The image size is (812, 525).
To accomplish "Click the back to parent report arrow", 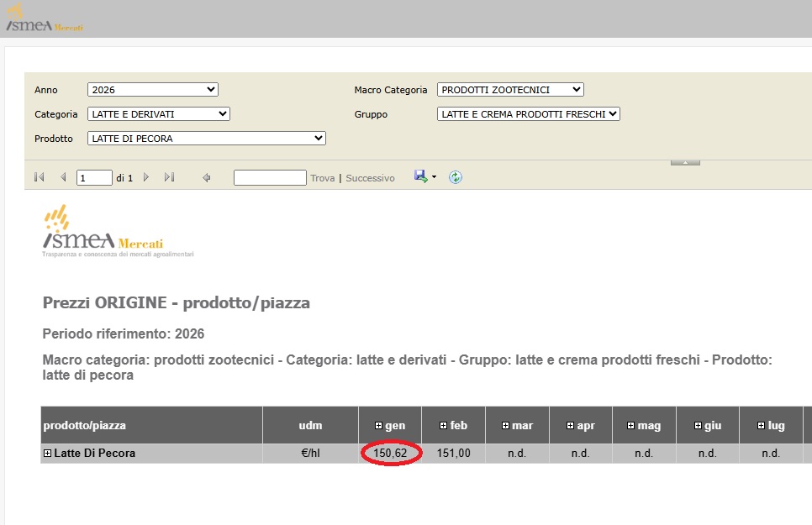I will point(207,177).
